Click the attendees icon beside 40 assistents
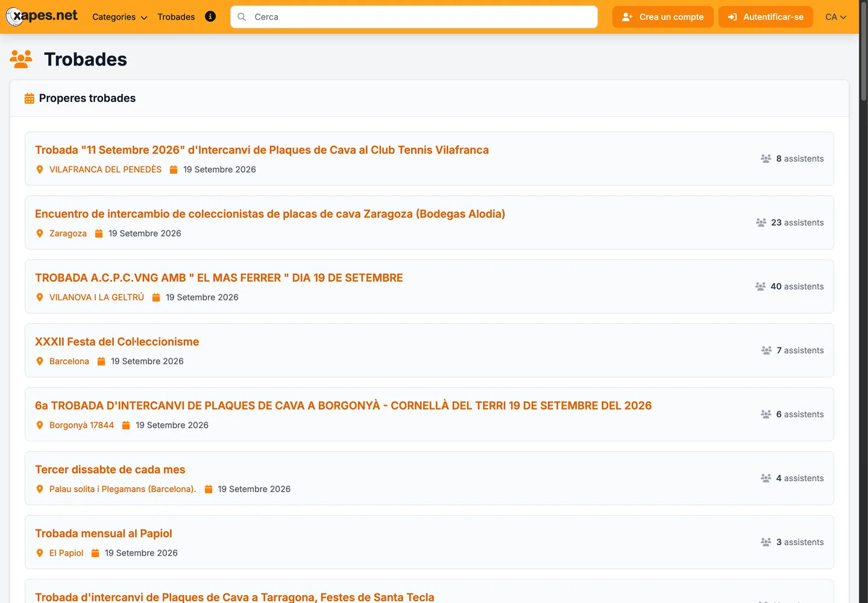The height and width of the screenshot is (603, 868). tap(761, 286)
